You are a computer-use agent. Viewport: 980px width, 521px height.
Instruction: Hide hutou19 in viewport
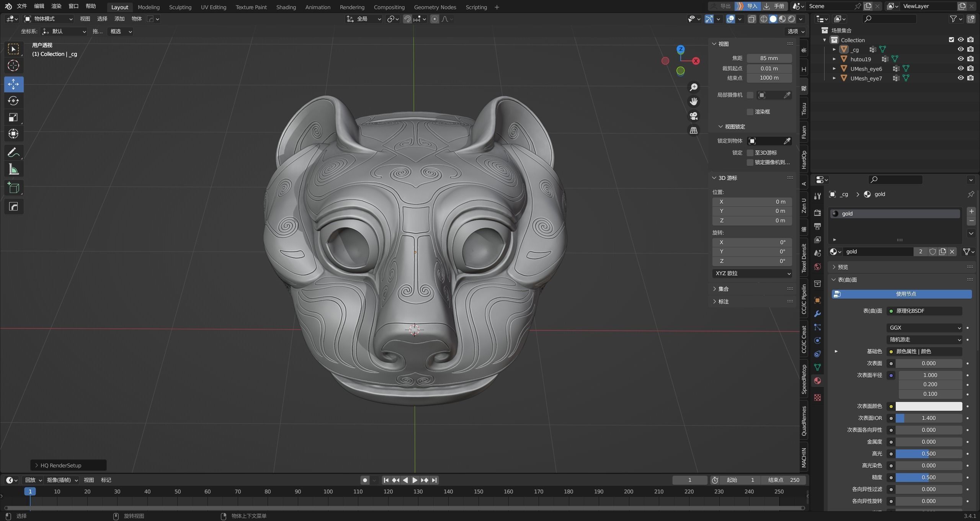click(x=960, y=59)
